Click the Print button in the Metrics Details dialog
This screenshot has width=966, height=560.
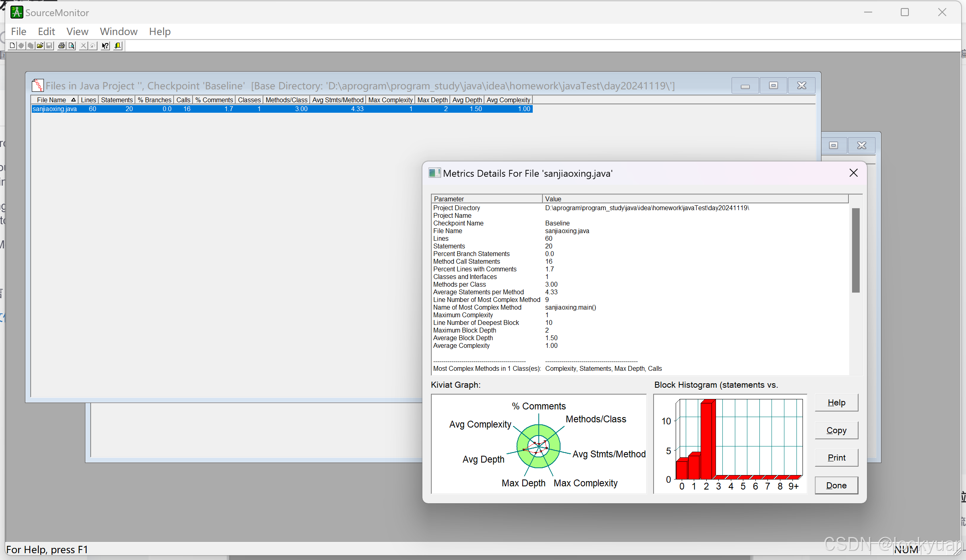[x=836, y=457]
